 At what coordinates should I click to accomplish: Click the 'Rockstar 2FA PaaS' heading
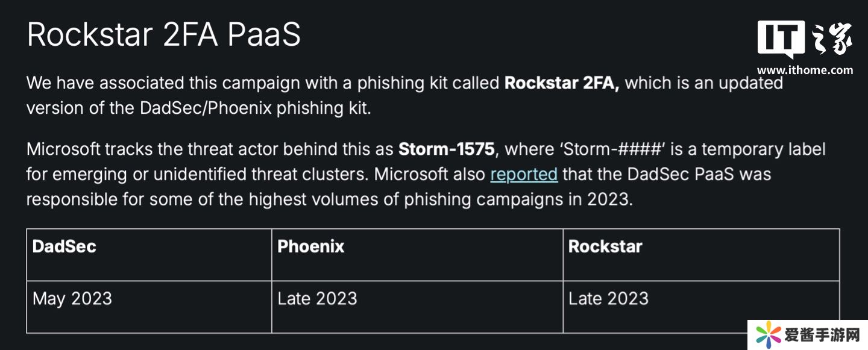coord(164,34)
